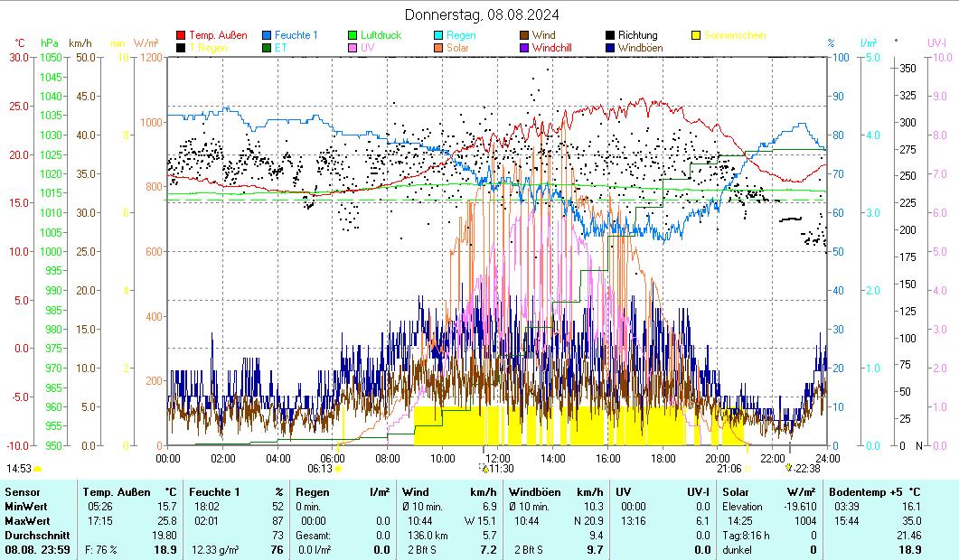The image size is (959, 560).
Task: Click the red Temp. Außen legend square
Action: 181,36
